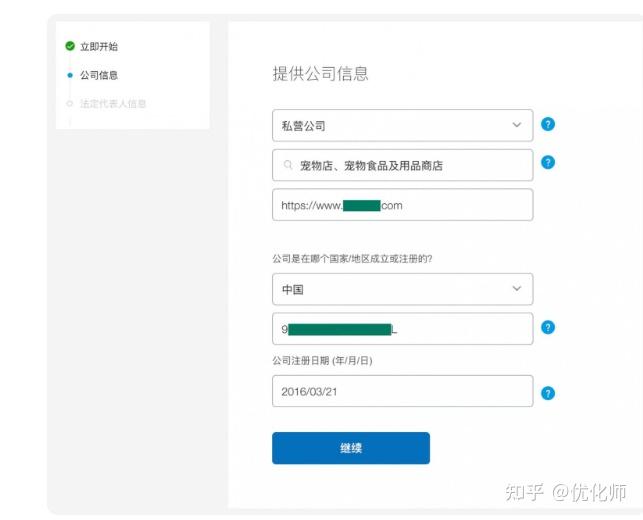The height and width of the screenshot is (520, 643).
Task: Open the 法定代表人信息 step
Action: tap(113, 103)
